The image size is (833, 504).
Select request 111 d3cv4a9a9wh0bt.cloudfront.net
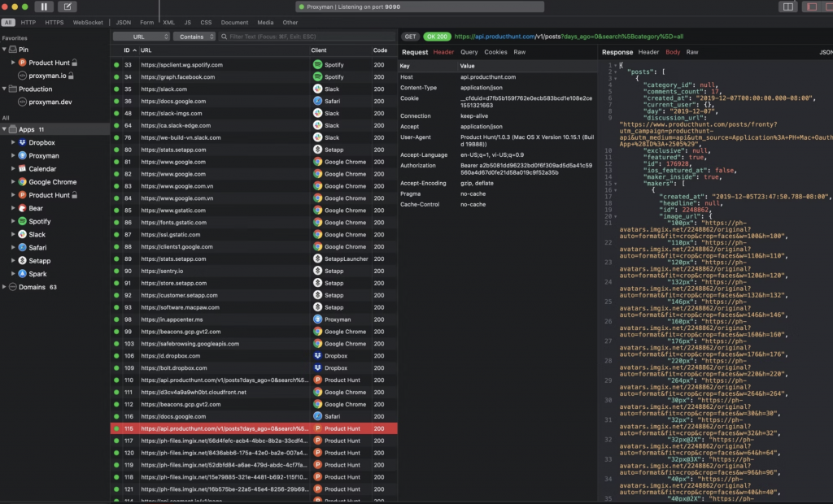254,392
